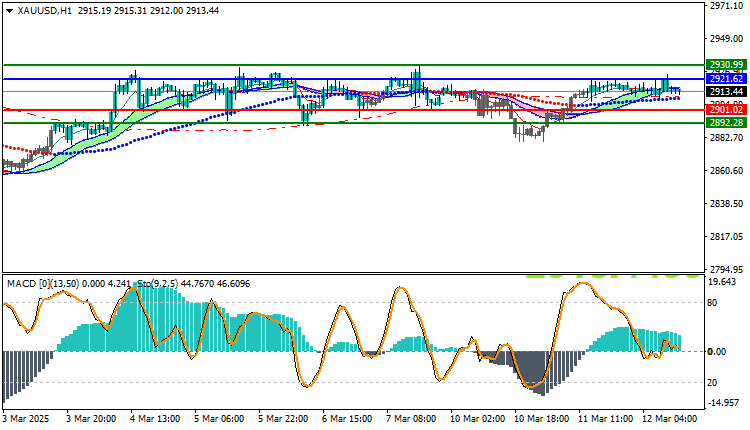Click the 5 Mar 06:00 time label
Screen dimensions: 750x430
(219, 419)
